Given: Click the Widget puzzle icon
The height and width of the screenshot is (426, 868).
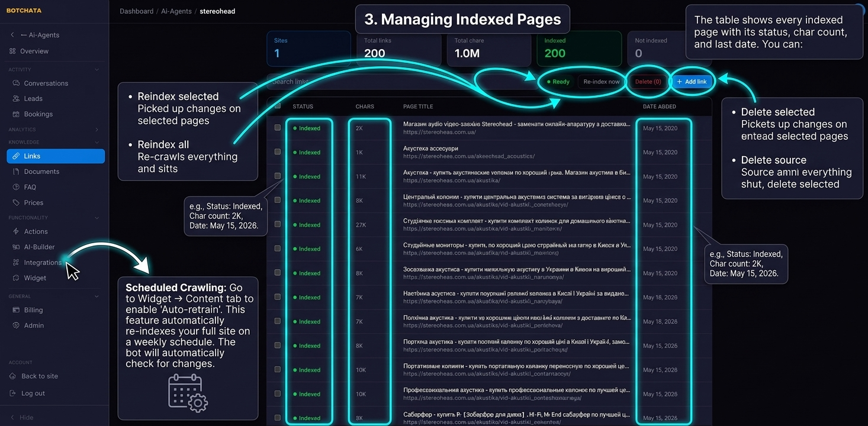Looking at the screenshot, I should click(17, 278).
